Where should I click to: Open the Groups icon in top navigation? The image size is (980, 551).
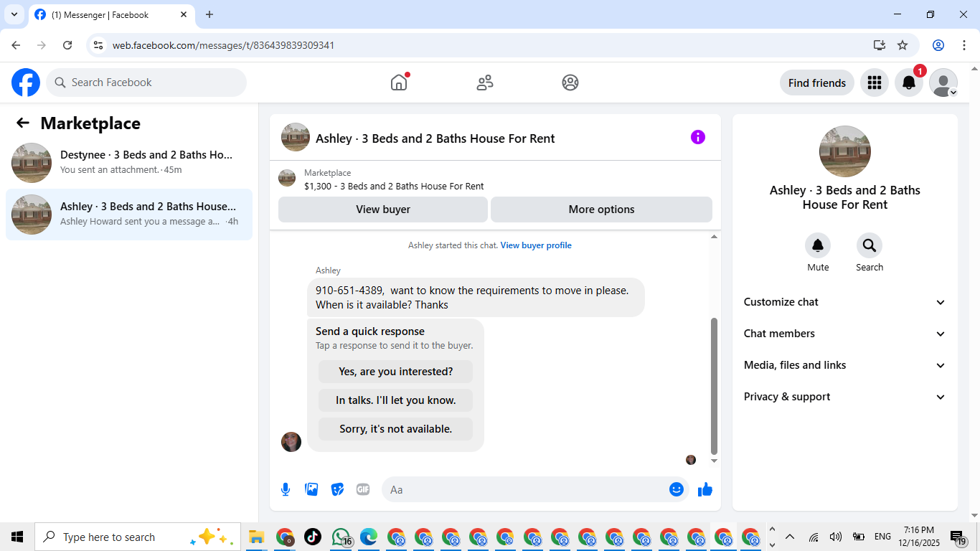click(570, 83)
